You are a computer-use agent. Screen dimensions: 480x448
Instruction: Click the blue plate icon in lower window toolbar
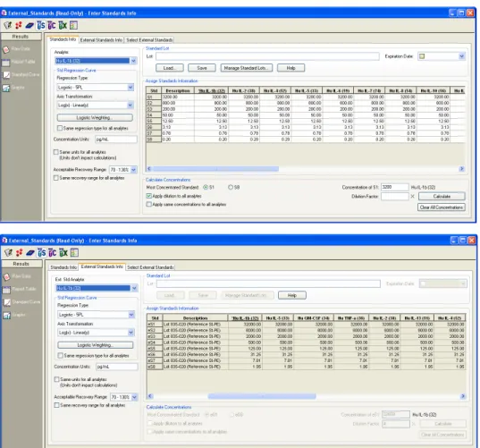[30, 253]
